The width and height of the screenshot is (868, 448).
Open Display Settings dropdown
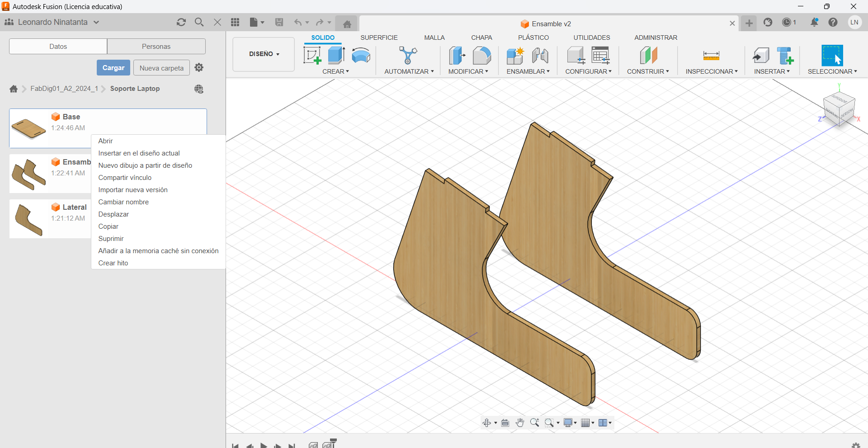click(x=570, y=423)
